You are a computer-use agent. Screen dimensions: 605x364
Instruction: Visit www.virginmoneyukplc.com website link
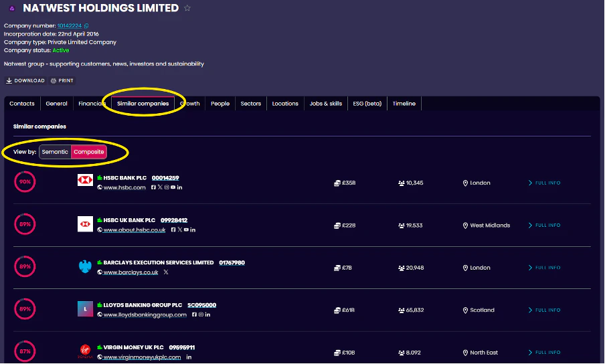click(x=142, y=357)
